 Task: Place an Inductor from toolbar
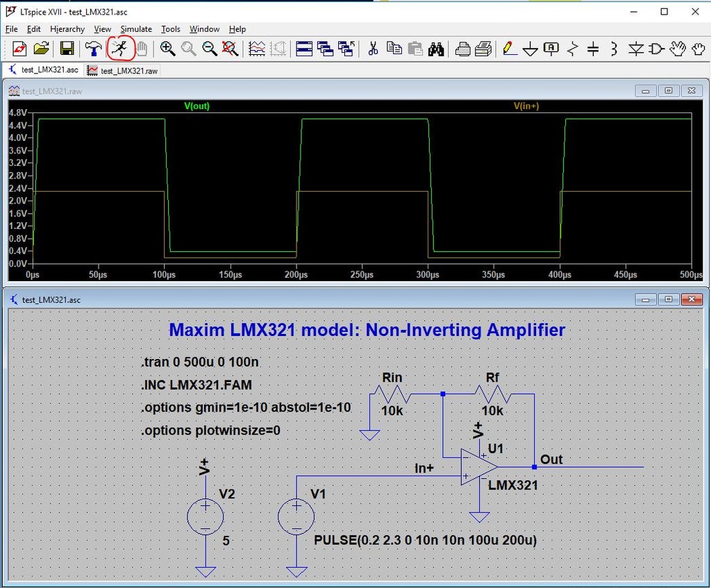(614, 49)
